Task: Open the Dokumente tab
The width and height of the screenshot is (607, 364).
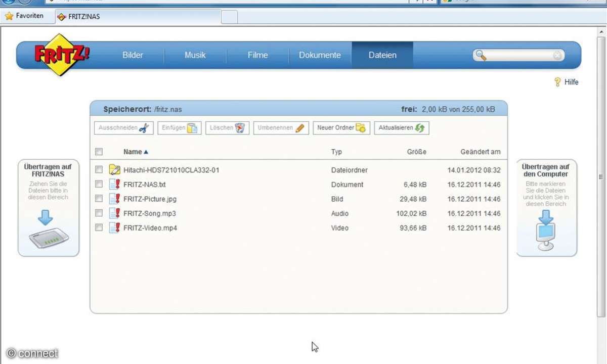Action: point(320,55)
